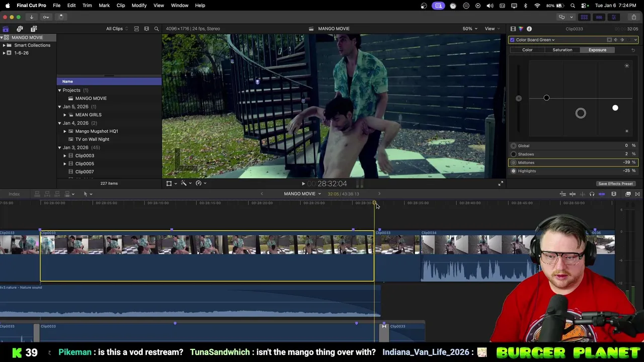Screen dimensions: 644x362
Task: Show the Titles and Generators sidebar
Action: coord(34,29)
